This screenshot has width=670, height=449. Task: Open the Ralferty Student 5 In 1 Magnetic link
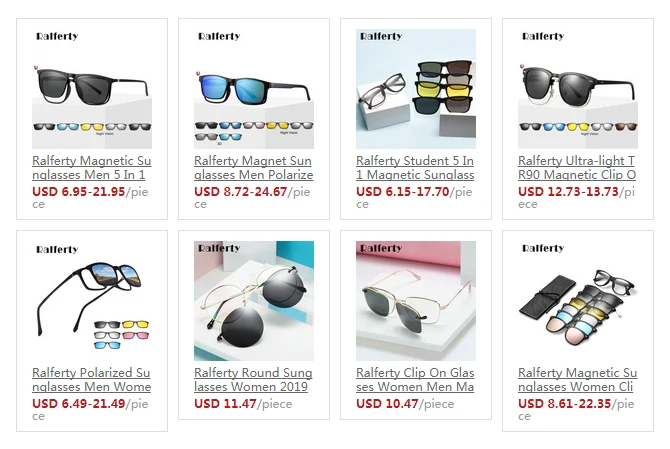click(x=415, y=168)
